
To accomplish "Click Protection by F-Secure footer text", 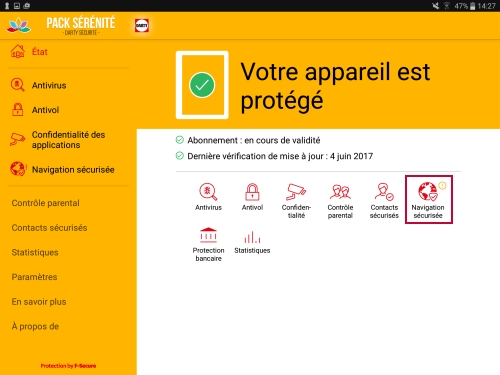I will click(68, 366).
